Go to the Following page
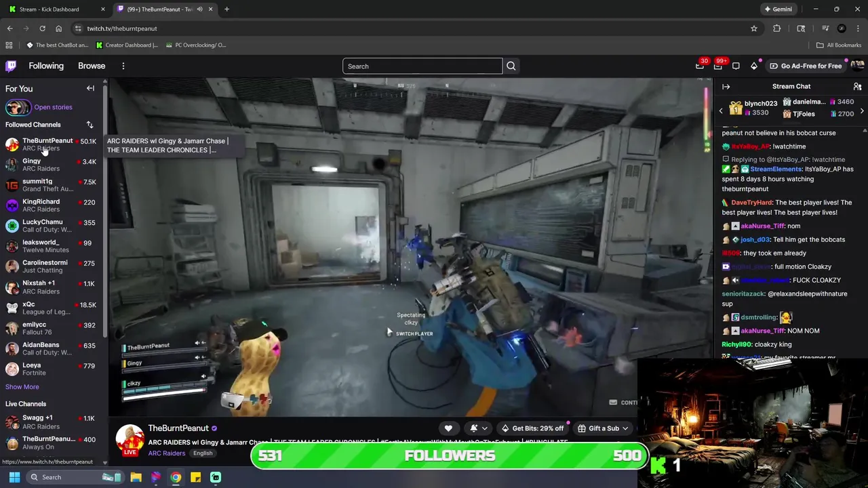This screenshot has width=868, height=488. pos(46,66)
